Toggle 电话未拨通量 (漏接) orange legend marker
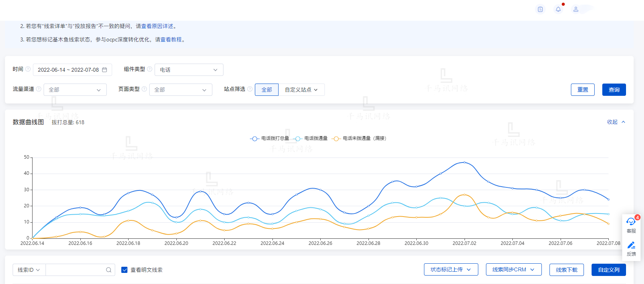The width and height of the screenshot is (644, 284). pyautogui.click(x=336, y=138)
